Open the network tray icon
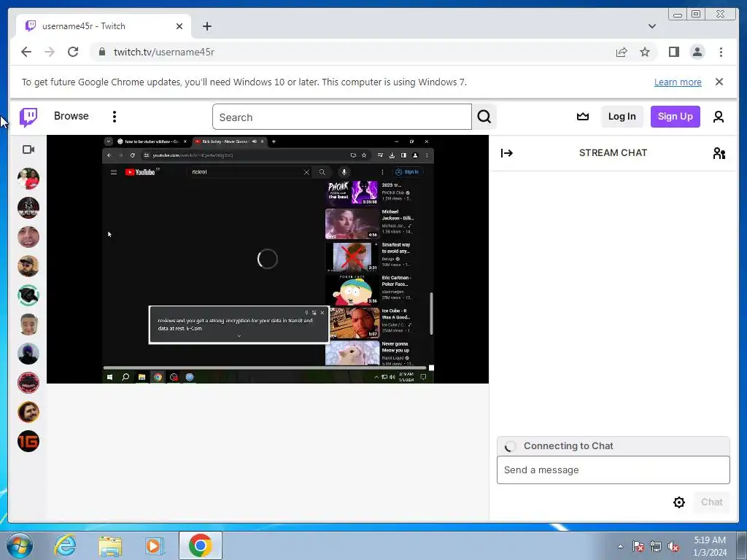 pyautogui.click(x=656, y=546)
